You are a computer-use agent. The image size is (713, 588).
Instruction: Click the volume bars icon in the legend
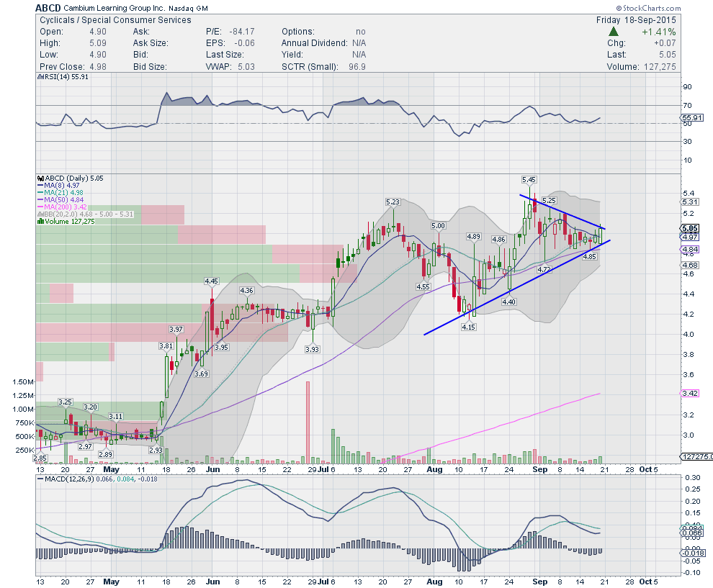[x=40, y=221]
